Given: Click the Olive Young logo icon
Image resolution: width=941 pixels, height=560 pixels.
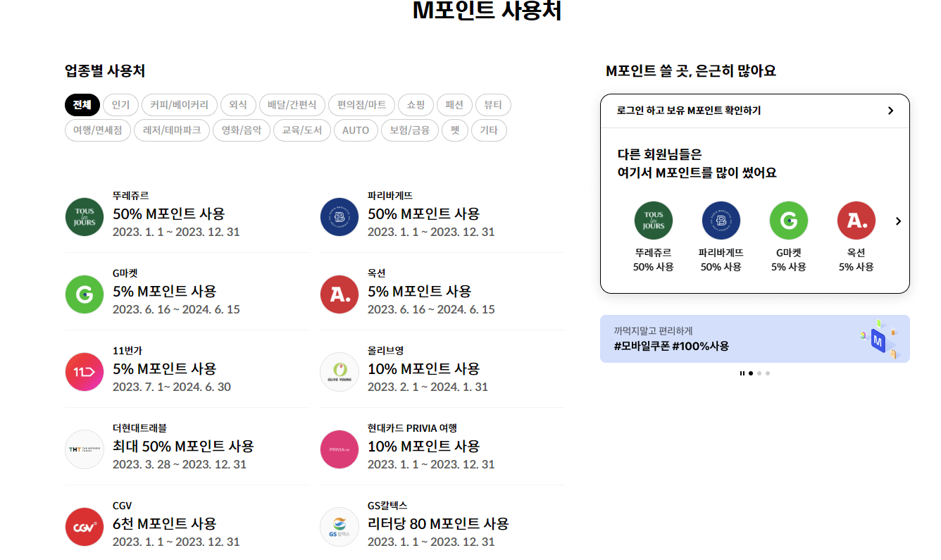Looking at the screenshot, I should [339, 372].
